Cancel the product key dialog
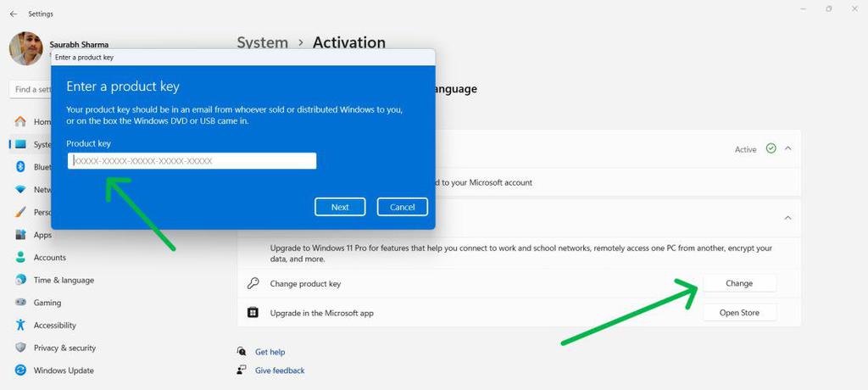 pos(403,207)
